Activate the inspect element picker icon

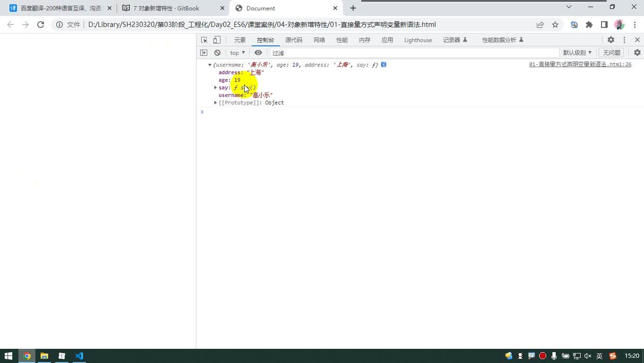[x=204, y=40]
